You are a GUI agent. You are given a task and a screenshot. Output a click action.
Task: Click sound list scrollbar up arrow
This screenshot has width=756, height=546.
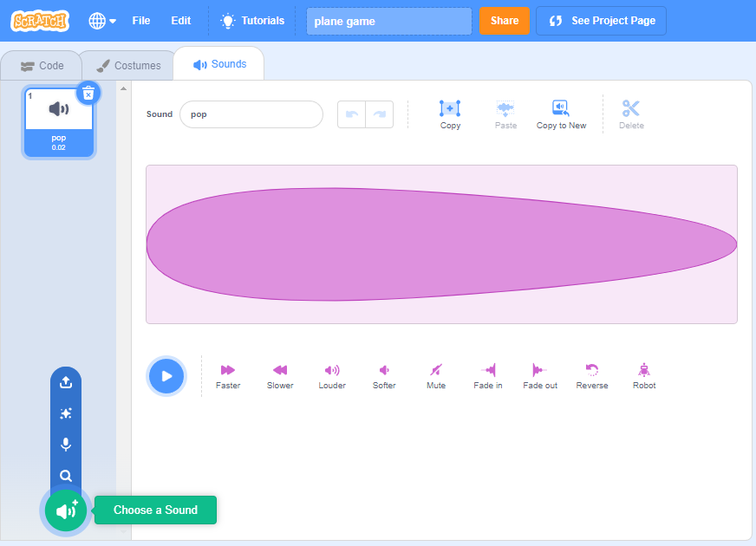[123, 88]
